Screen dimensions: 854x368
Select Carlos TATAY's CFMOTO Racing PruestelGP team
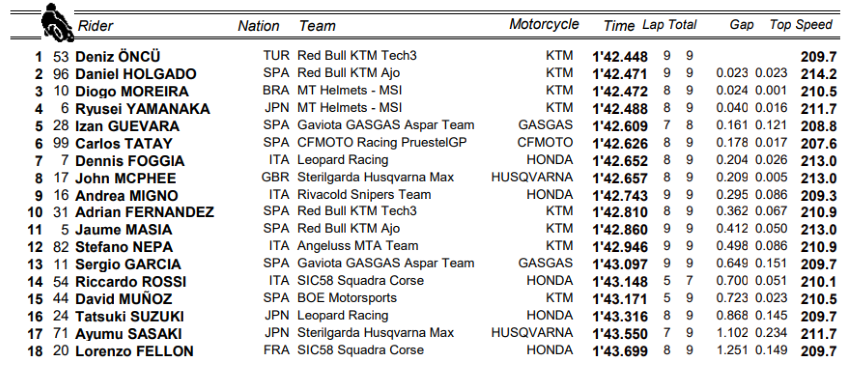(x=382, y=143)
